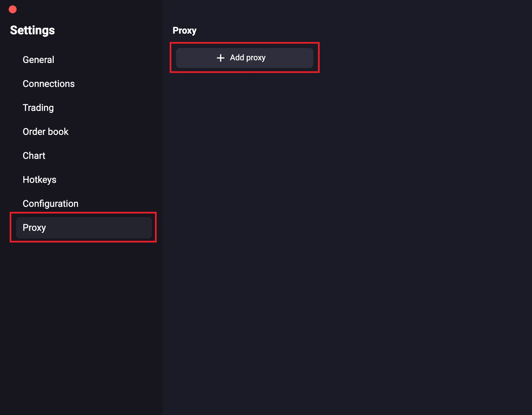Click the Proxy heading in main panel
This screenshot has width=532, height=415.
point(184,31)
